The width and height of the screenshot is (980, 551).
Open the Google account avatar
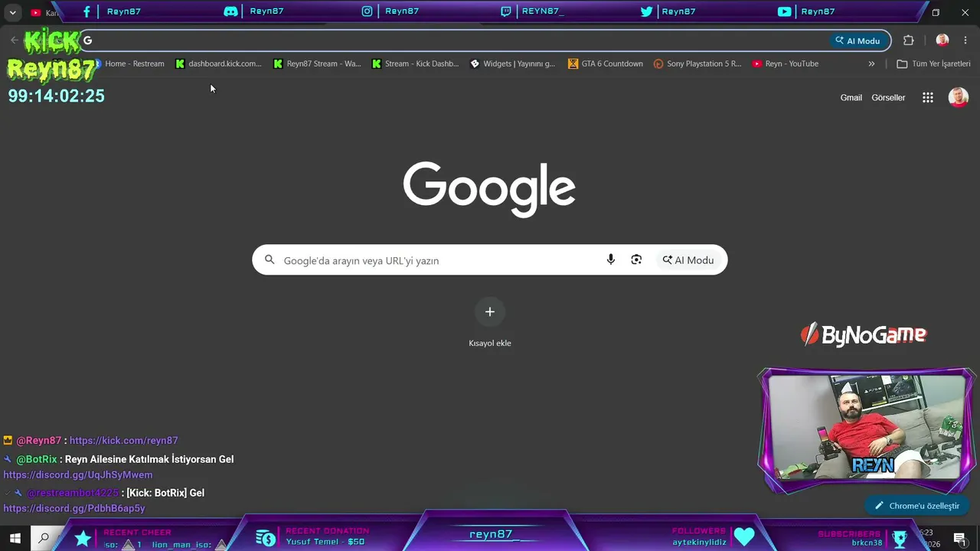click(959, 97)
